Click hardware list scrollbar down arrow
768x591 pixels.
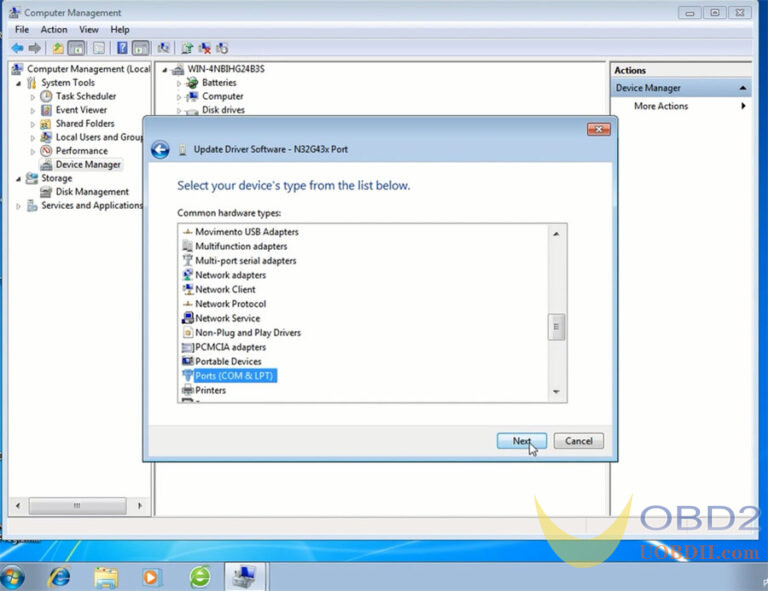pyautogui.click(x=556, y=392)
